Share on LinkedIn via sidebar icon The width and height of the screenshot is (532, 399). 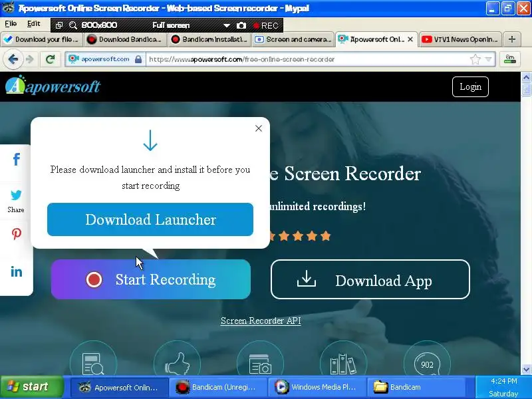pyautogui.click(x=16, y=271)
